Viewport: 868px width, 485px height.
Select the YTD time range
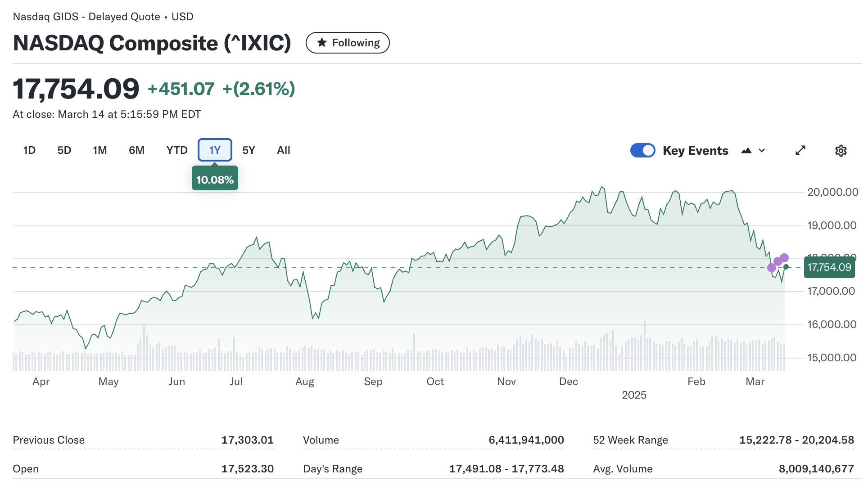(177, 150)
